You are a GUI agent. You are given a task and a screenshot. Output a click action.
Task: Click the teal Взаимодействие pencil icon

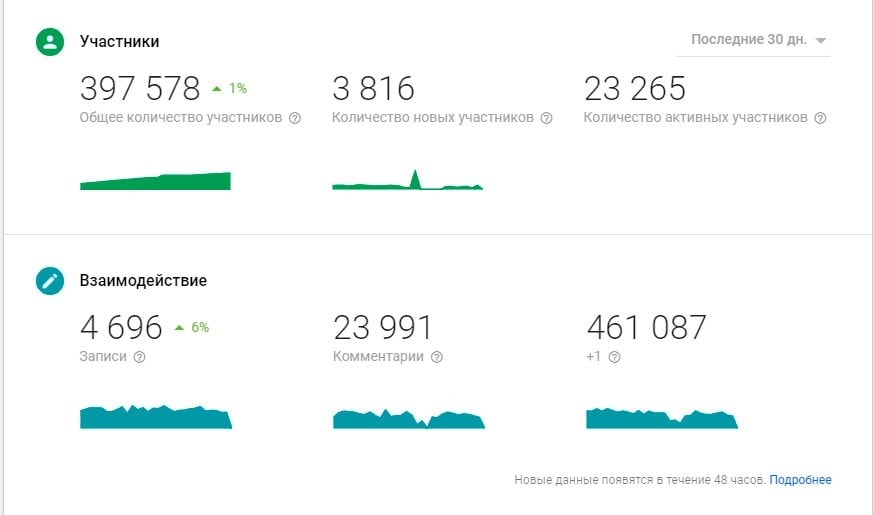click(50, 280)
